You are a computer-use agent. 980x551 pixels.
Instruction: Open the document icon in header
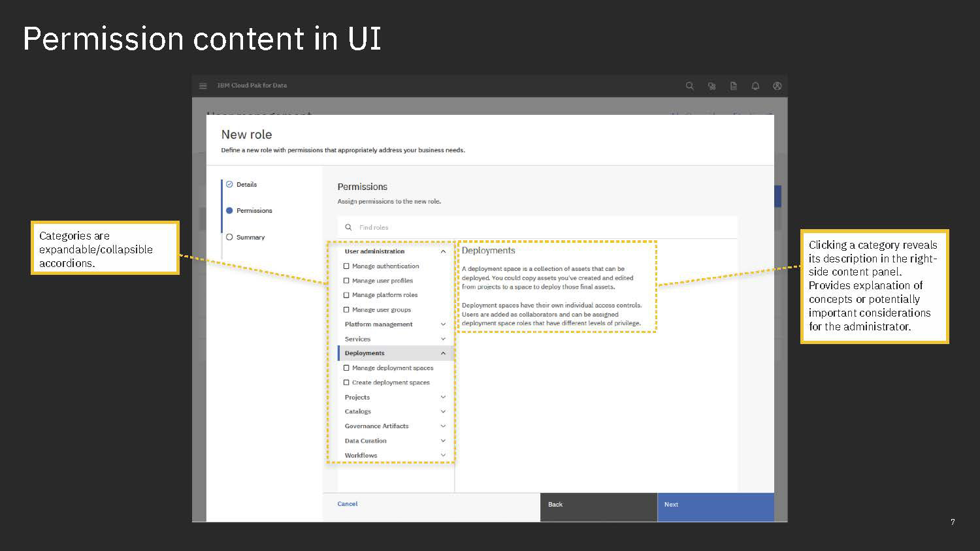pos(734,86)
